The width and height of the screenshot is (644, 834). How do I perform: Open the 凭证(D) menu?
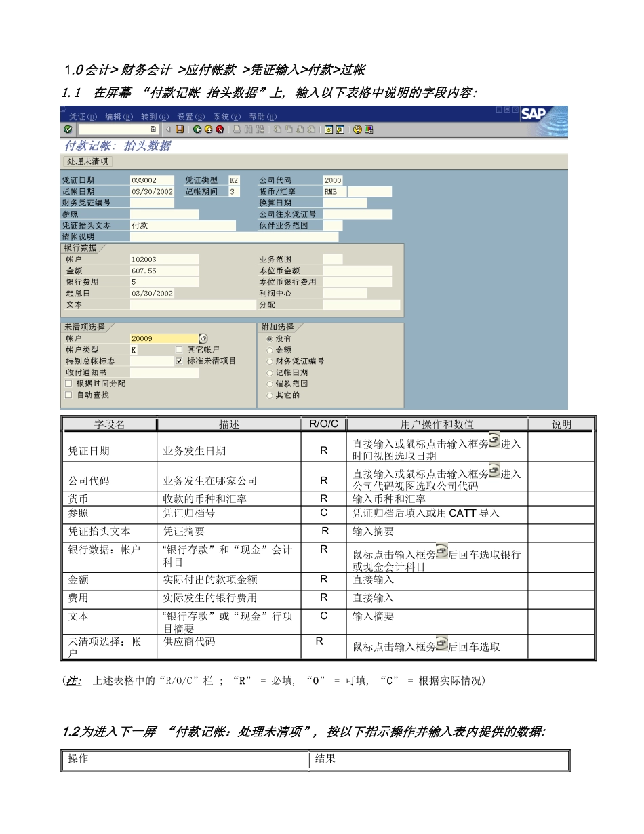pyautogui.click(x=83, y=117)
